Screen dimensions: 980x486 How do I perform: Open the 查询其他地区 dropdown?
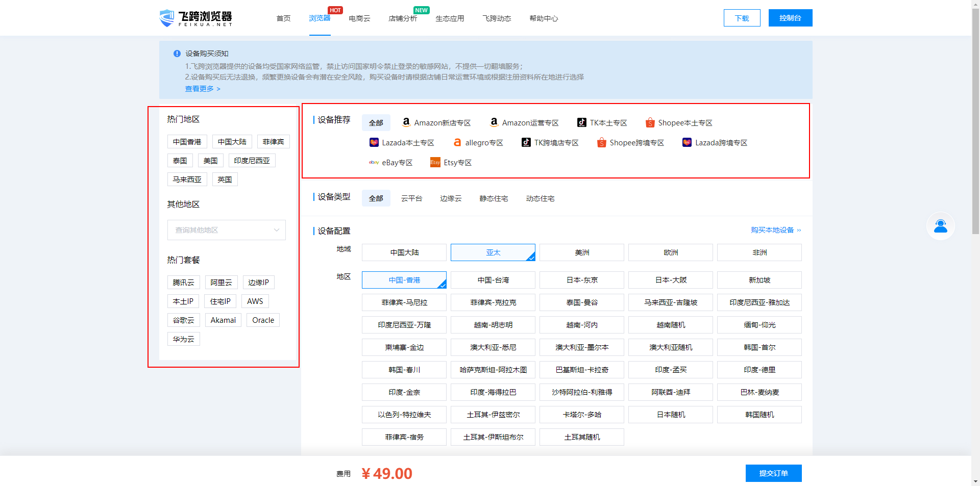click(227, 230)
